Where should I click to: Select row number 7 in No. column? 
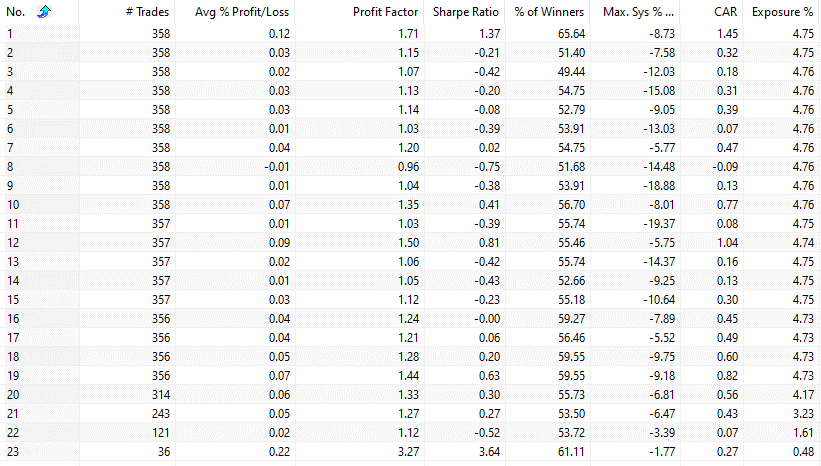click(x=10, y=148)
